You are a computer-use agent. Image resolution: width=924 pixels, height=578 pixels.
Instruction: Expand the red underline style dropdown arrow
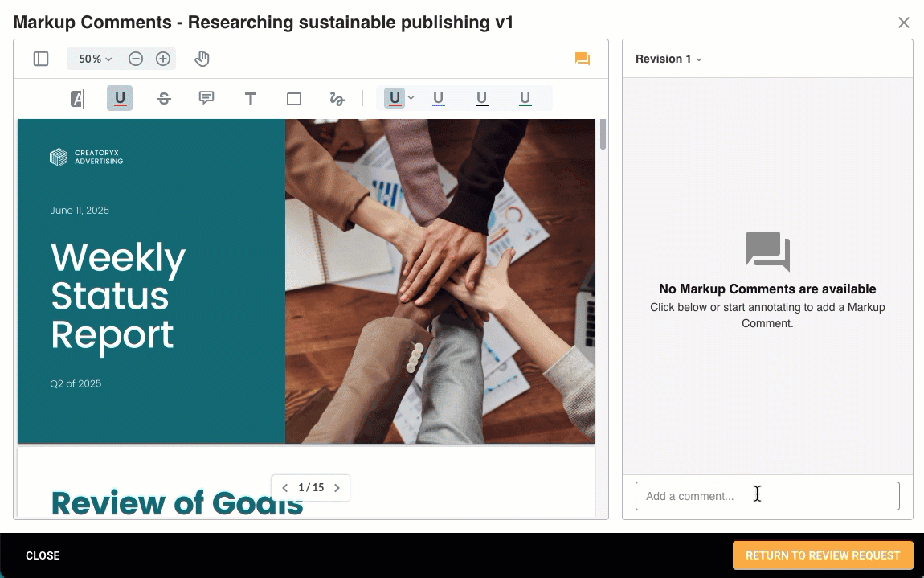click(411, 98)
